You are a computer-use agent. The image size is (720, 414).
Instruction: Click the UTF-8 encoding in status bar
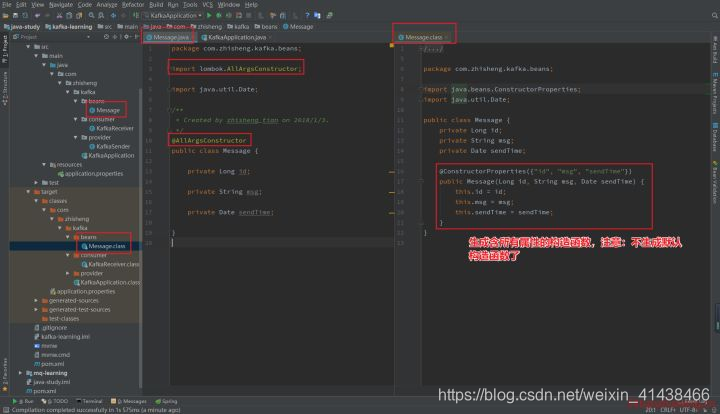688,410
